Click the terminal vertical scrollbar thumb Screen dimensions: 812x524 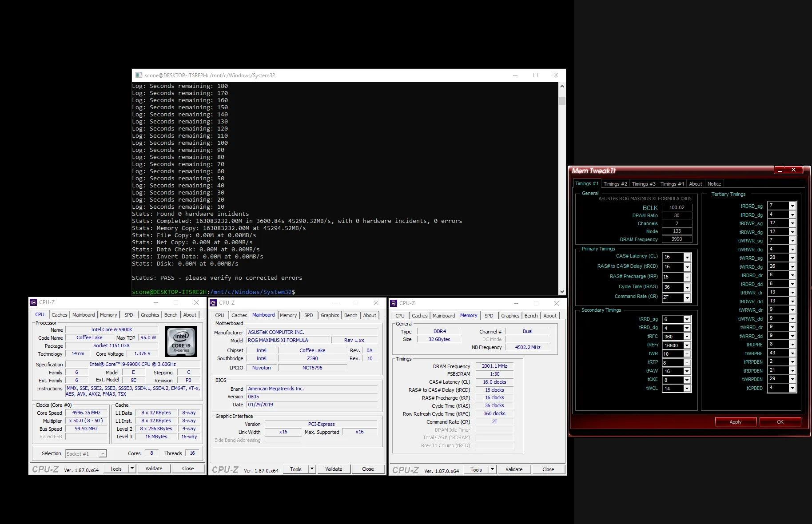click(x=562, y=101)
